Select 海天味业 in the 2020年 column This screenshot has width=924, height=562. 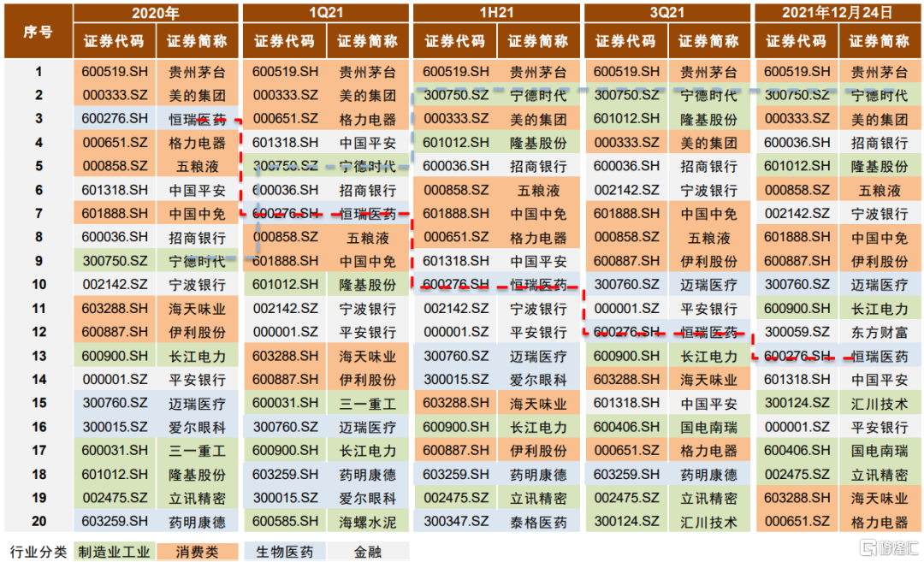tap(198, 309)
